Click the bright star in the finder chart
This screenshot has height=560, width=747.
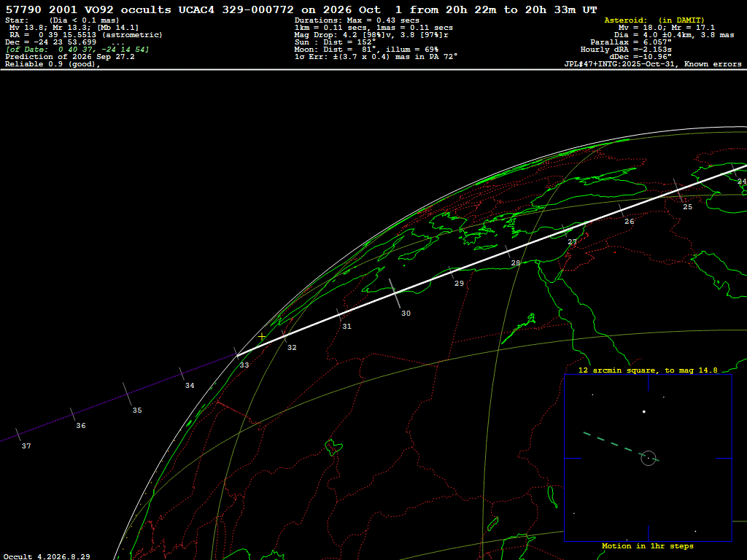pos(644,411)
